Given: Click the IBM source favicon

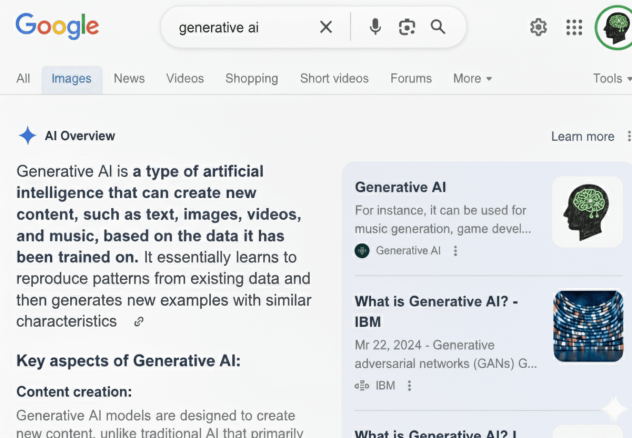Looking at the screenshot, I should (362, 386).
